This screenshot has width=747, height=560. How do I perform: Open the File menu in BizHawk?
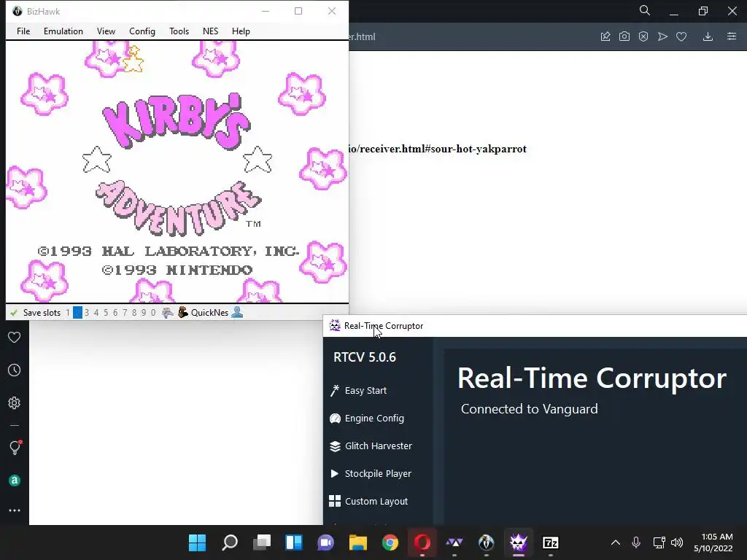pos(23,31)
